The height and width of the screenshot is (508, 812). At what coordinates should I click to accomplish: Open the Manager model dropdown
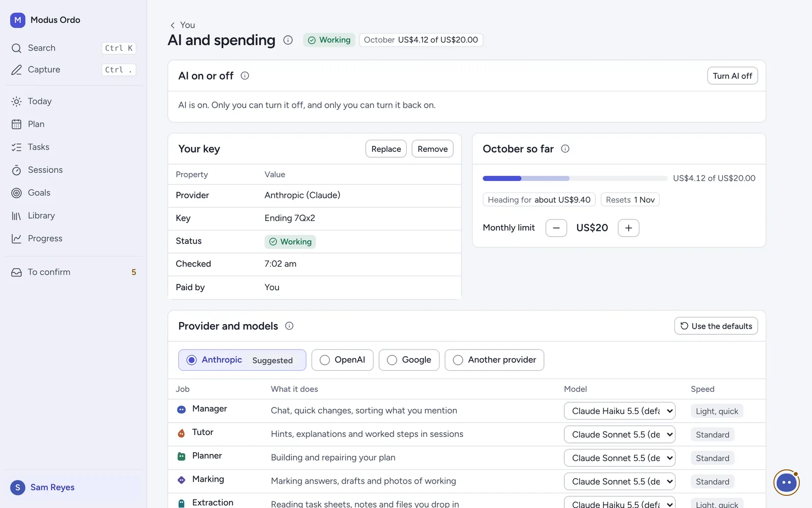pos(620,411)
